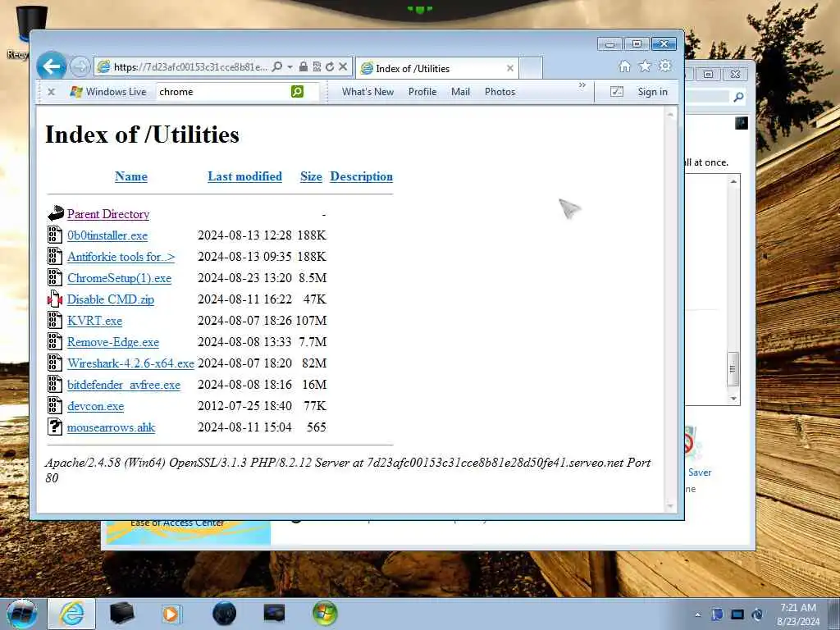Open a new blank tab
The width and height of the screenshot is (840, 630).
(532, 69)
